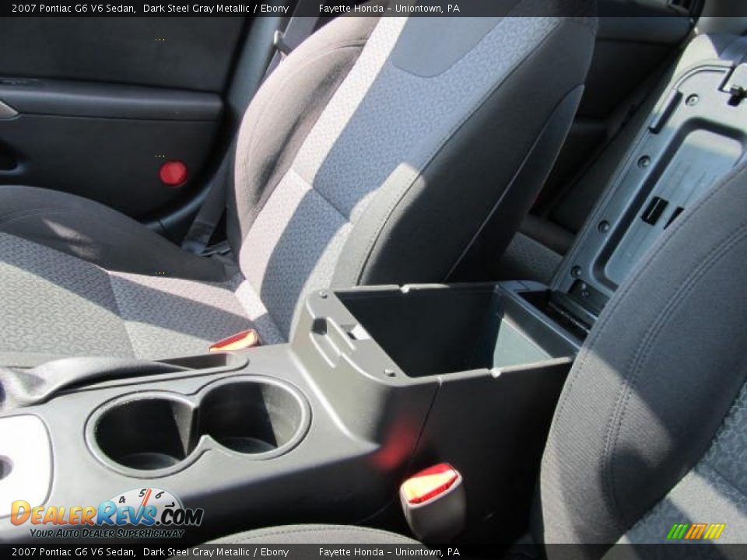Click the 'Fayette Honda – Uniontown, PA' label

(389, 9)
